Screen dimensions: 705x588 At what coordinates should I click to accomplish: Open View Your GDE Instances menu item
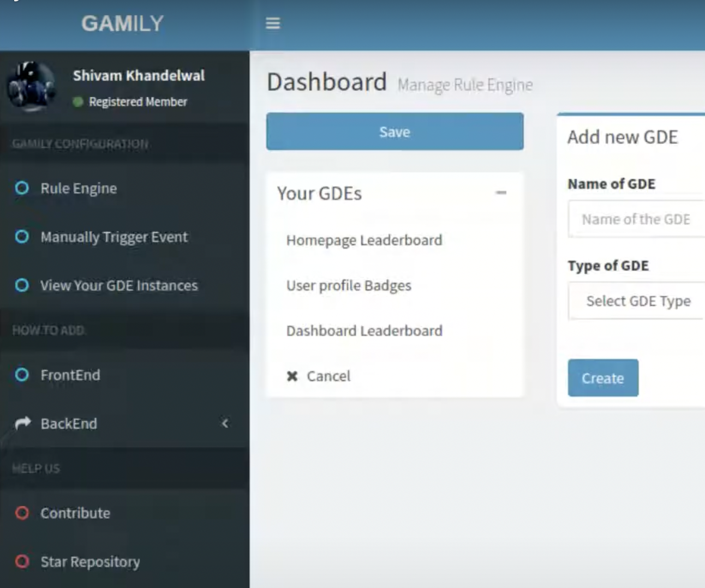(x=119, y=285)
